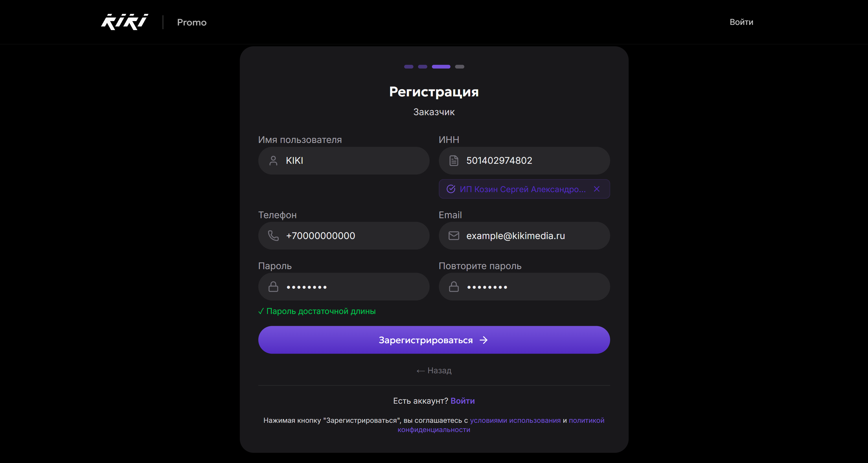The width and height of the screenshot is (868, 463).
Task: Click the phone icon in Телефон field
Action: (273, 236)
